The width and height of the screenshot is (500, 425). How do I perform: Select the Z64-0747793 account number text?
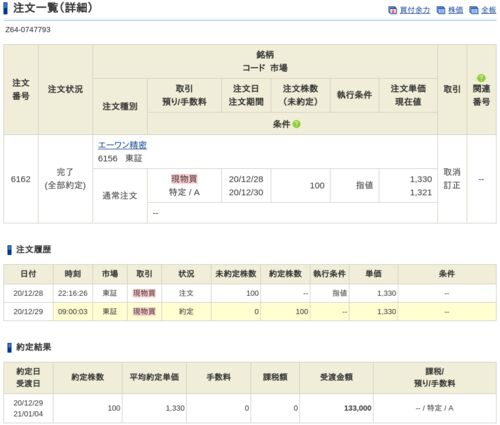click(x=28, y=30)
